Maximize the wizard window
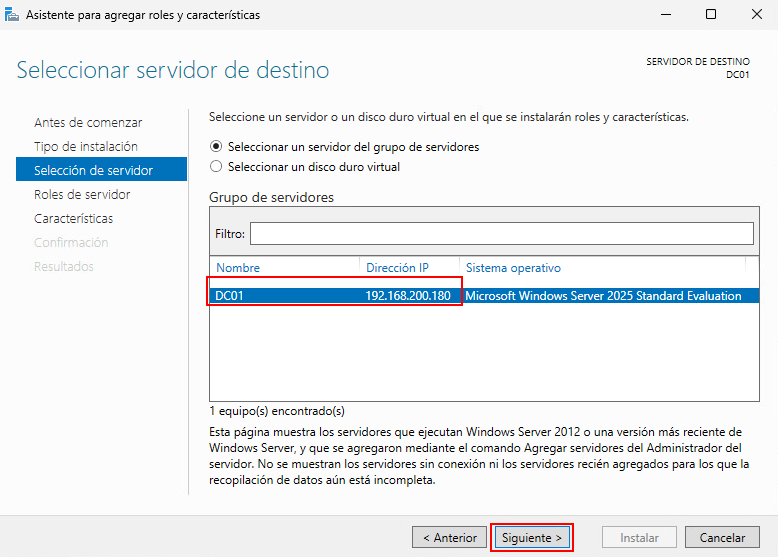The width and height of the screenshot is (778, 557). [710, 15]
